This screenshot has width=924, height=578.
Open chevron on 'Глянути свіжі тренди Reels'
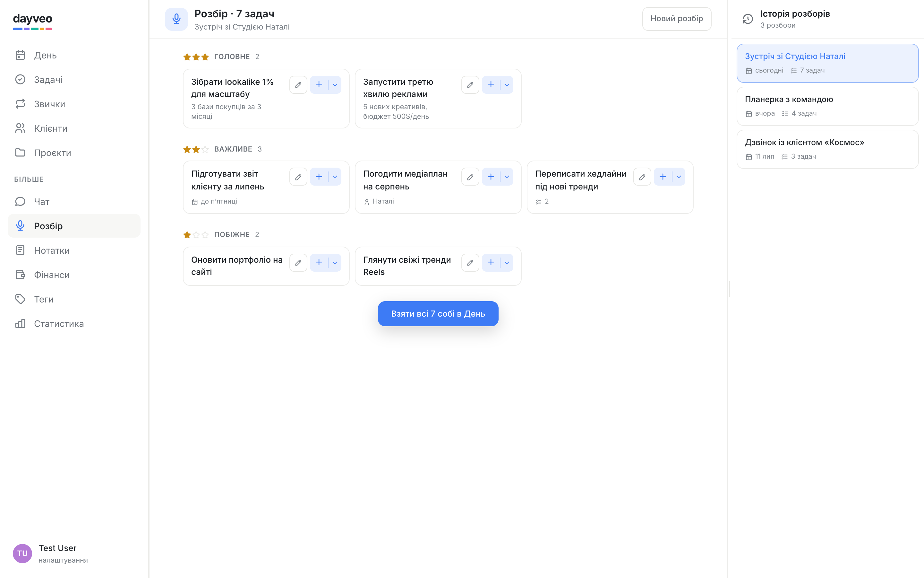click(507, 263)
